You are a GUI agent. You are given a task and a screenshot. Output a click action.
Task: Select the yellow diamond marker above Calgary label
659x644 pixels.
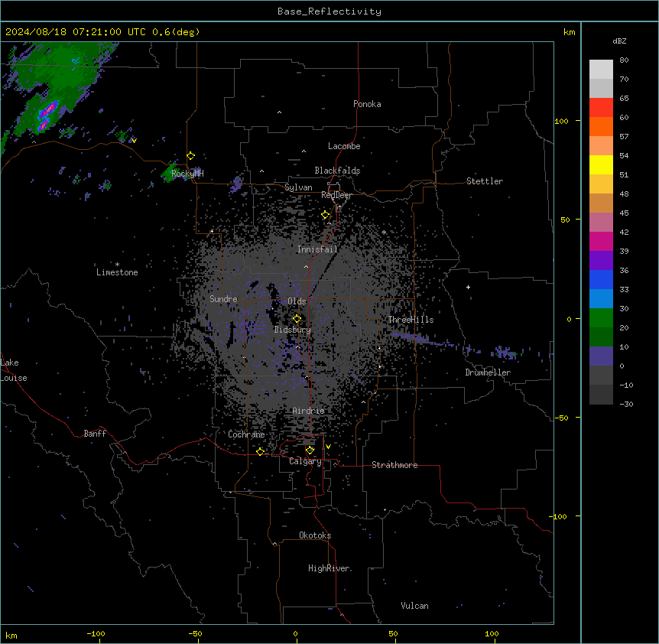coord(310,450)
